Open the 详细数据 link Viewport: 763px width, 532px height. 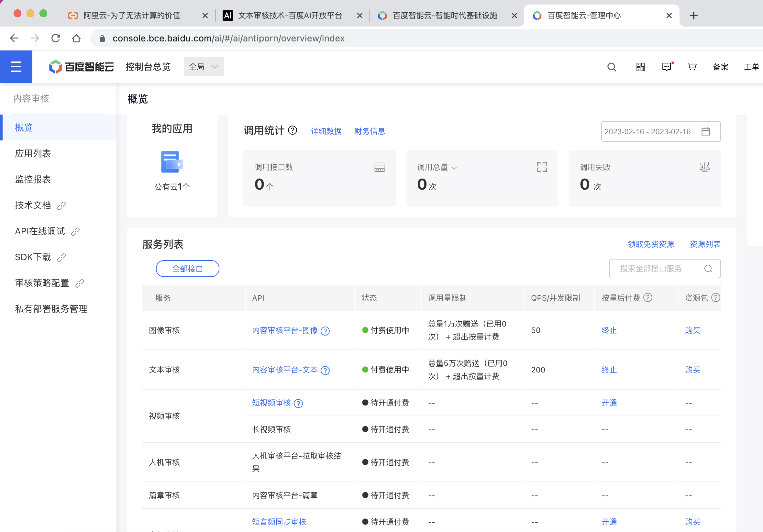pos(326,131)
